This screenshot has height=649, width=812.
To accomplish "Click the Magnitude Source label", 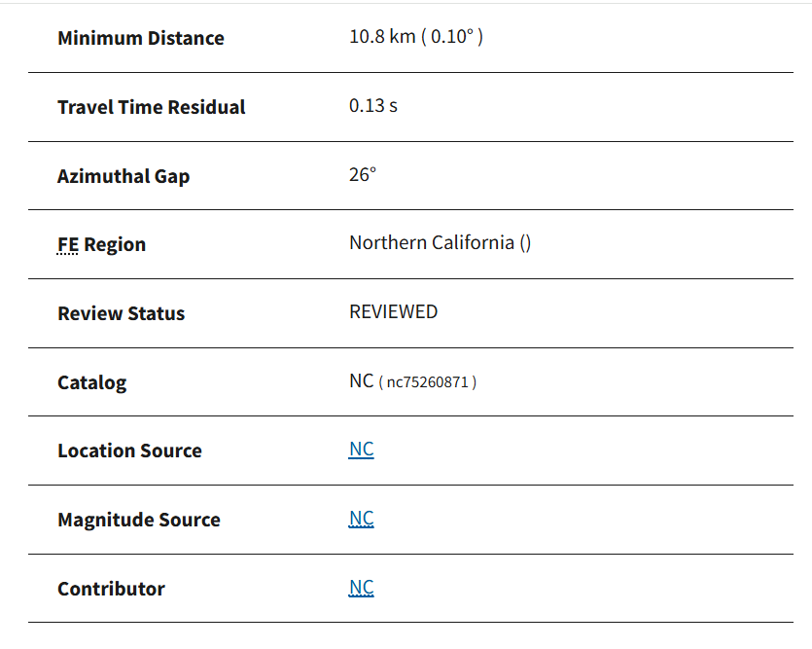I will click(138, 520).
